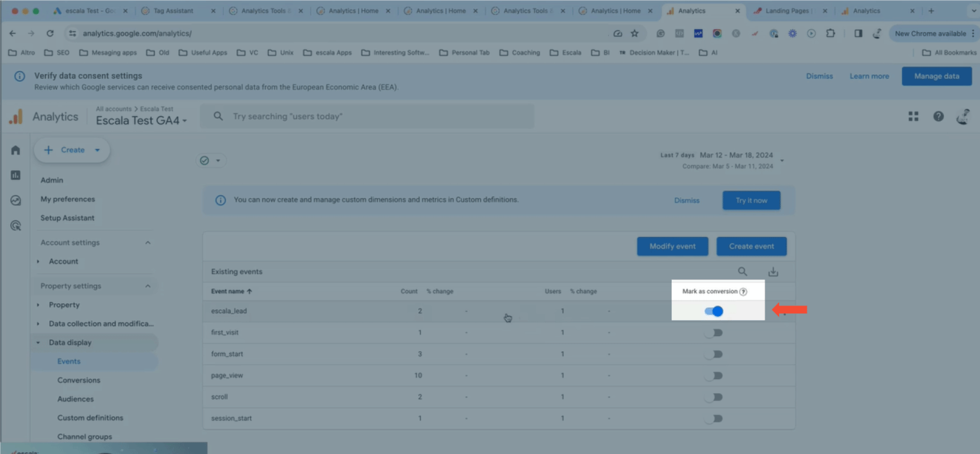Dismiss the data consent banner

click(819, 76)
